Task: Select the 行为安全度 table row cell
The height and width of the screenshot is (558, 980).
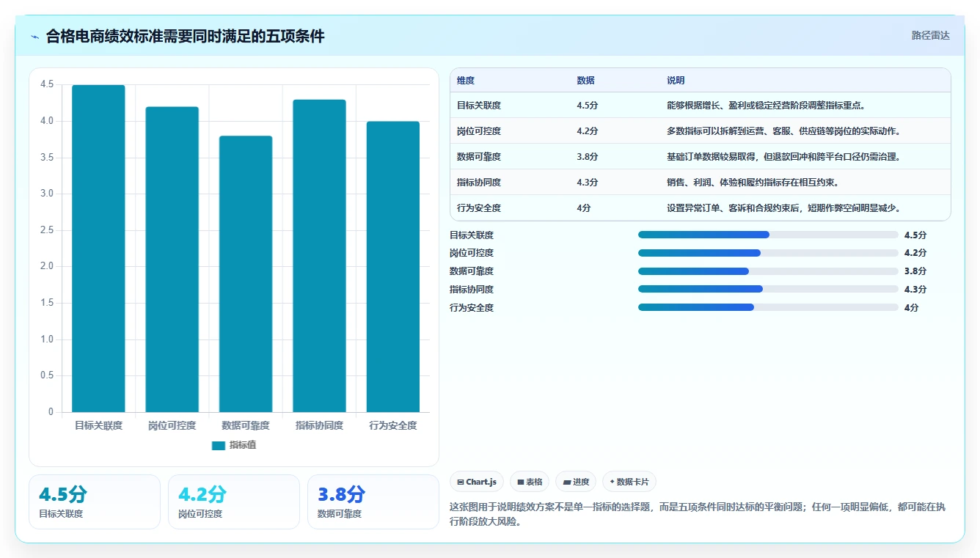Action: click(479, 208)
